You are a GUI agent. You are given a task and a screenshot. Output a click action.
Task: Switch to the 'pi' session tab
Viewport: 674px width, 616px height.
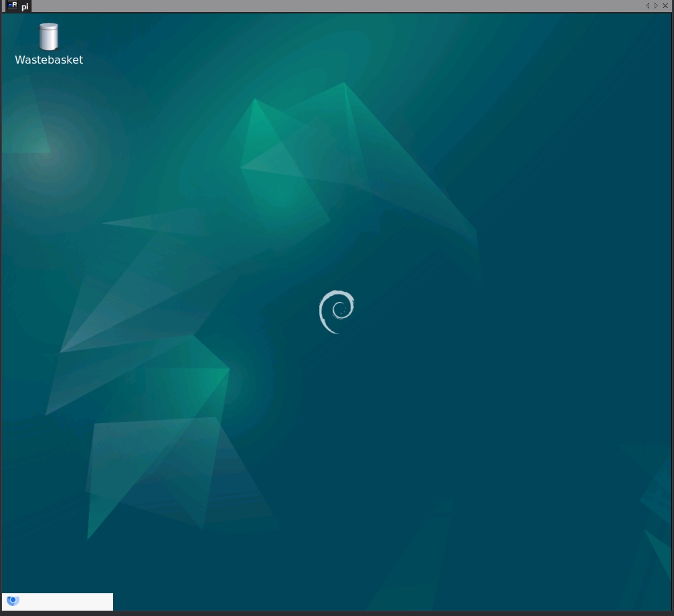coord(19,6)
